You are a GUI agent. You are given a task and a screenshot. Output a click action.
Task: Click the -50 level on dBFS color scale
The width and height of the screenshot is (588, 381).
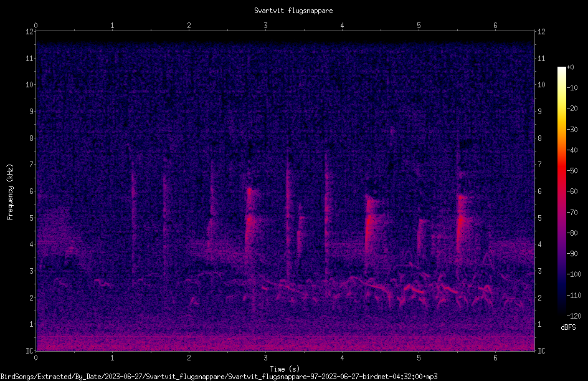[x=572, y=170]
